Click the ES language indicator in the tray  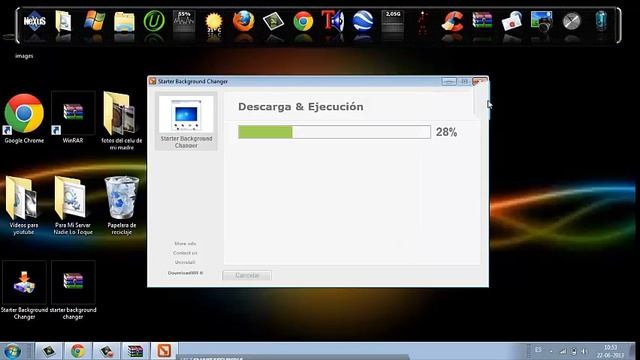coord(538,350)
